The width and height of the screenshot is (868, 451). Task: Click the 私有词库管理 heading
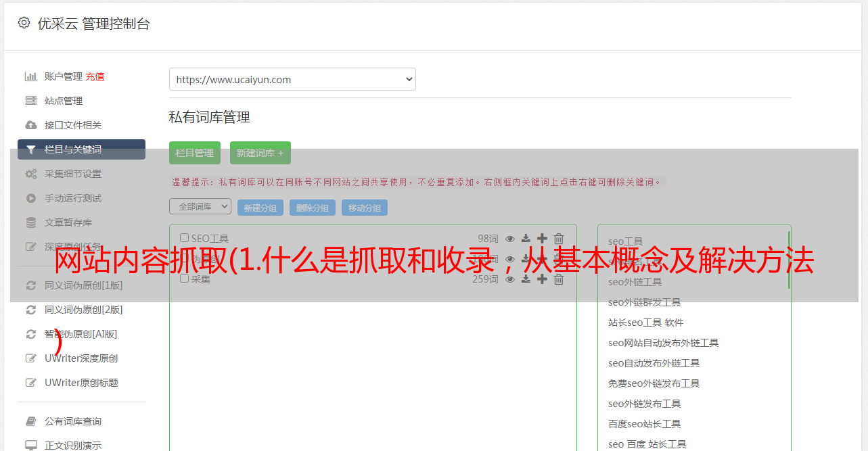pyautogui.click(x=210, y=117)
